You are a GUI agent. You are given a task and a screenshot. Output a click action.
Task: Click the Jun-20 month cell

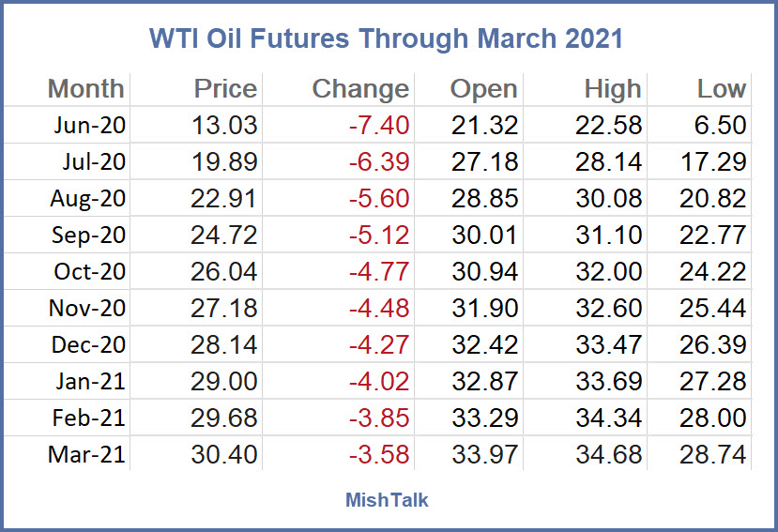click(x=91, y=125)
